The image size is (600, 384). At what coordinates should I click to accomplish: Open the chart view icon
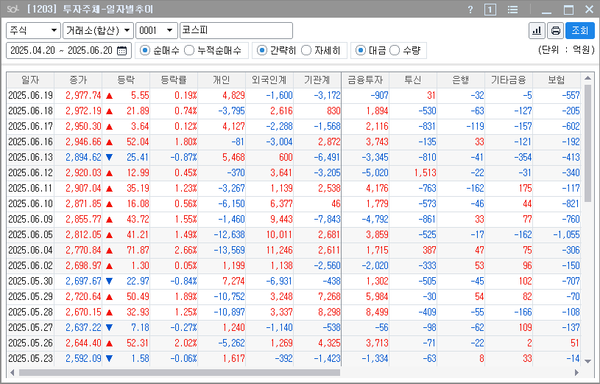pyautogui.click(x=537, y=31)
